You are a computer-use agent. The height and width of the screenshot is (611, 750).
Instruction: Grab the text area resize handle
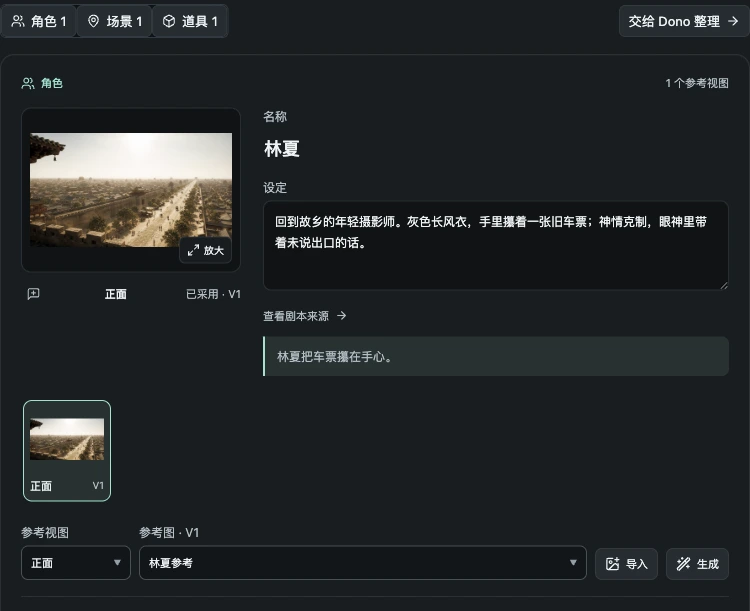point(724,286)
